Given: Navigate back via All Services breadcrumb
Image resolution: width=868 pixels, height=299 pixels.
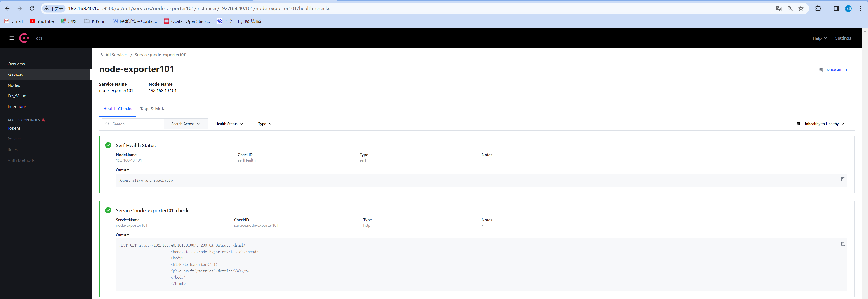Looking at the screenshot, I should pyautogui.click(x=116, y=54).
